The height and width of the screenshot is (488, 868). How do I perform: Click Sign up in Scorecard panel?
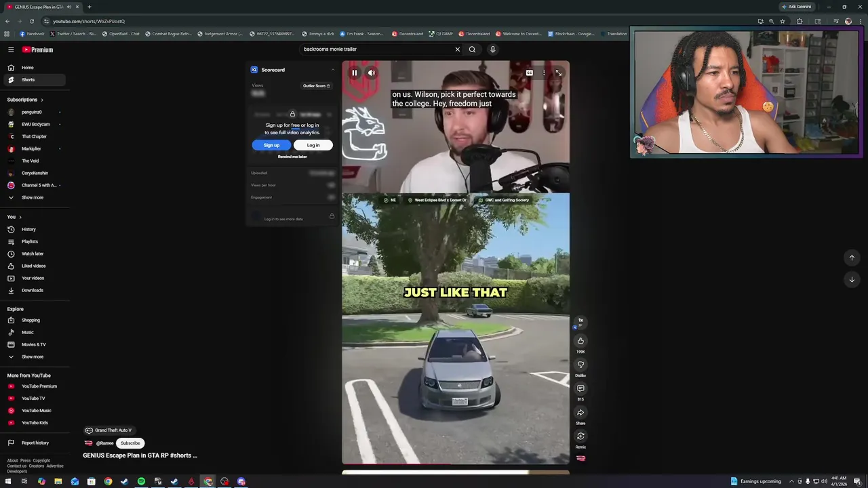(271, 145)
